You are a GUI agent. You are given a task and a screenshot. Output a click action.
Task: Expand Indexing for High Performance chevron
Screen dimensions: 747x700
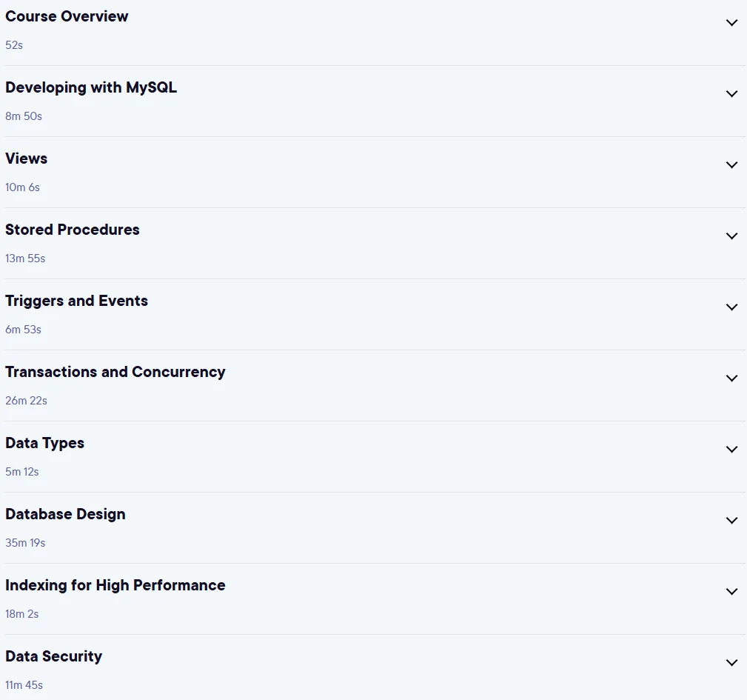point(731,591)
